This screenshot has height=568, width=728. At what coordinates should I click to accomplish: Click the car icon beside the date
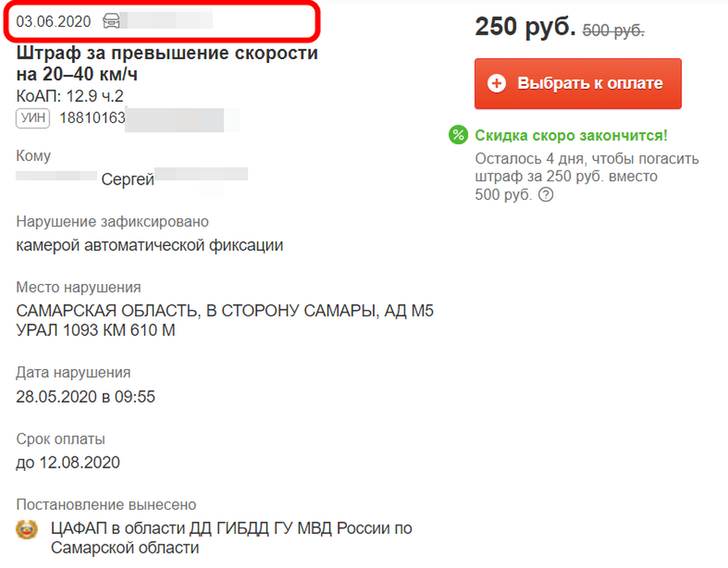point(112,21)
